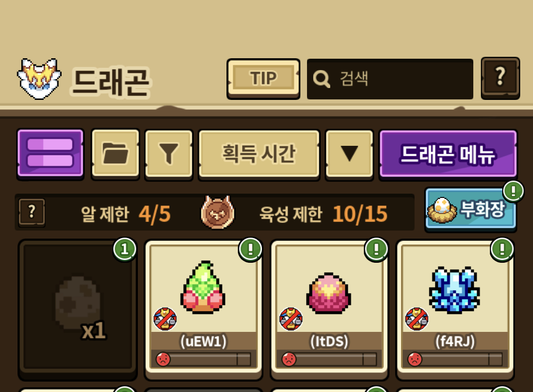The height and width of the screenshot is (392, 533).
Task: Click the question mark beside 알 제한
Action: tap(32, 213)
